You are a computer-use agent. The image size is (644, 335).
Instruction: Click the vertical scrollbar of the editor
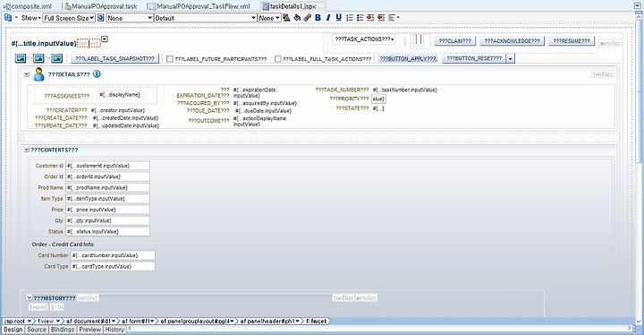click(x=639, y=91)
